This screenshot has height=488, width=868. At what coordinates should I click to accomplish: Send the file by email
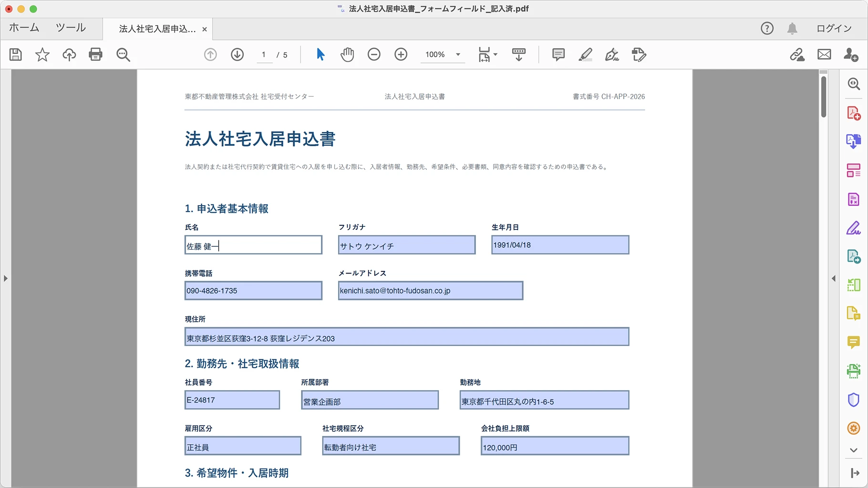tap(824, 55)
